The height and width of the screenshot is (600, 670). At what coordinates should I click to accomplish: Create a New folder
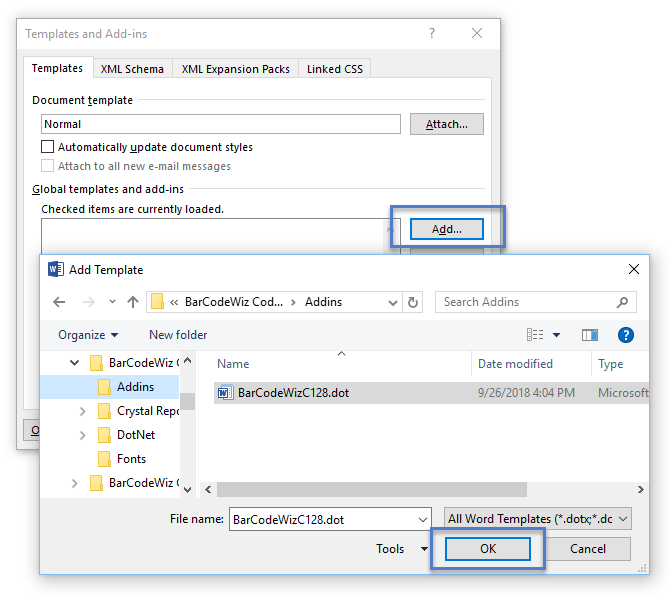coord(178,335)
